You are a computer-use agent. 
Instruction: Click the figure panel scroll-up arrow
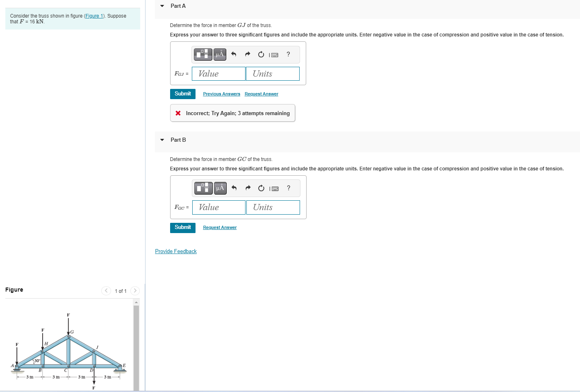pos(136,302)
